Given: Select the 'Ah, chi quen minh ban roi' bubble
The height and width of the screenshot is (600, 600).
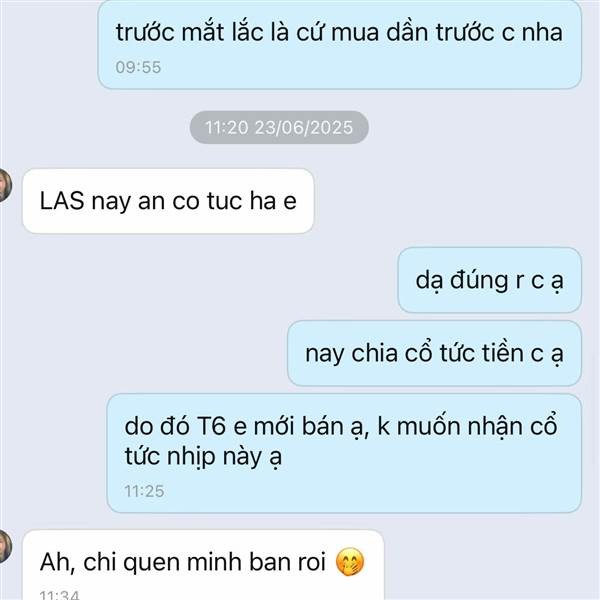Looking at the screenshot, I should (203, 565).
